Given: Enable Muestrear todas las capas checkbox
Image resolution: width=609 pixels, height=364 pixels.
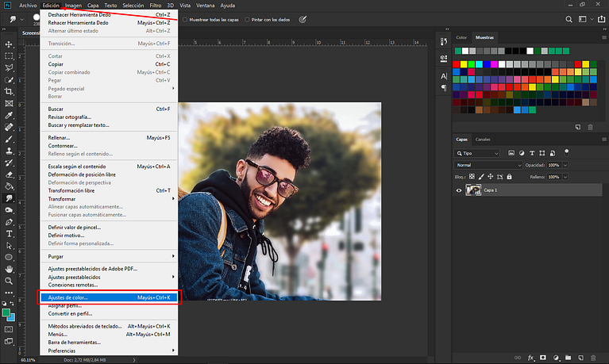Looking at the screenshot, I should point(185,20).
